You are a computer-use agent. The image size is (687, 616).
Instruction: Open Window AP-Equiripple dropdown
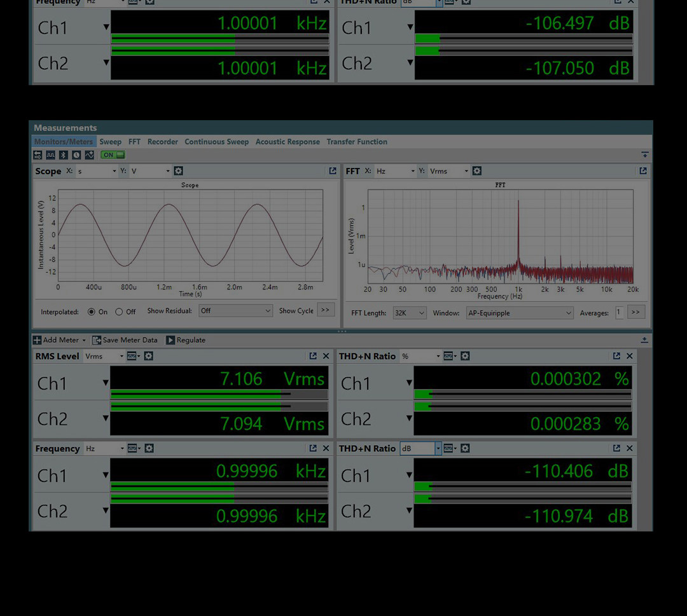tap(520, 313)
